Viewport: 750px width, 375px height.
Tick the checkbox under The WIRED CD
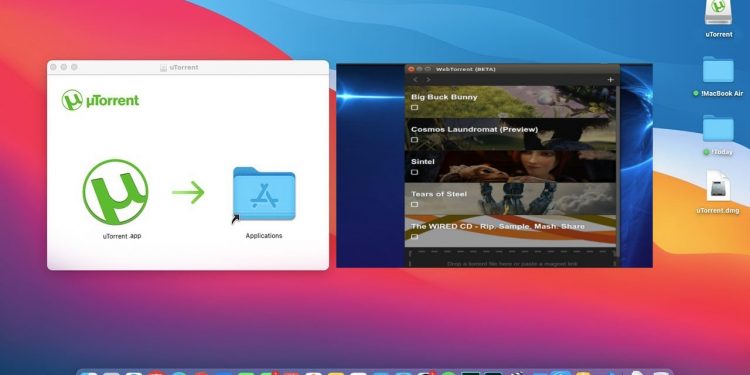point(414,237)
